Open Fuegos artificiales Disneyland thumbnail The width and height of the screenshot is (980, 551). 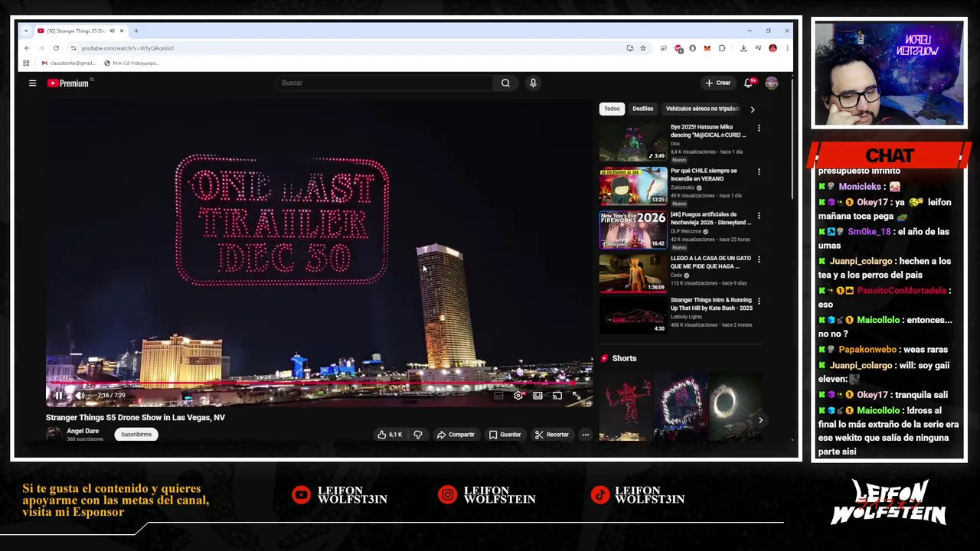point(633,230)
